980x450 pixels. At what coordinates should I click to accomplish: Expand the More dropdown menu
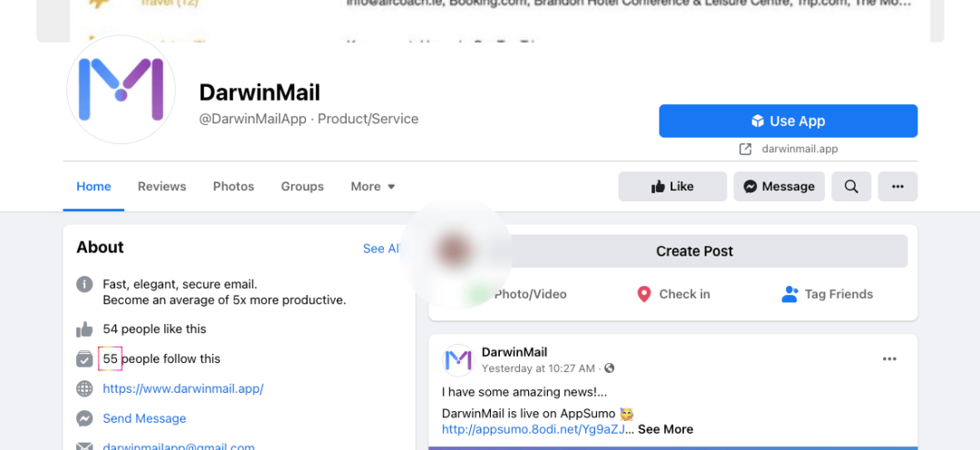pos(373,186)
